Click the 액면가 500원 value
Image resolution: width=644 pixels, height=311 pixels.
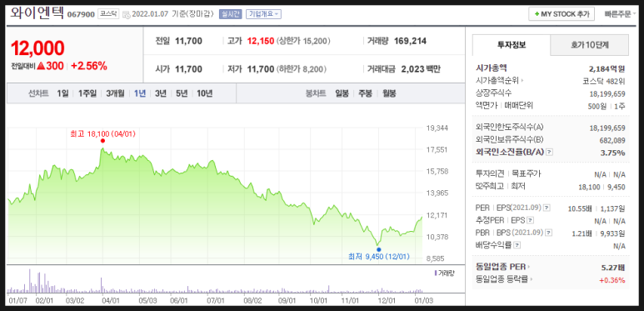597,106
